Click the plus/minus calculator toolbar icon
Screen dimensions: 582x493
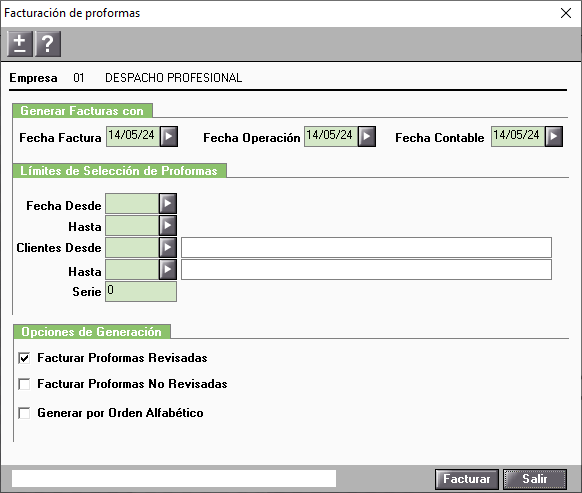[20, 44]
